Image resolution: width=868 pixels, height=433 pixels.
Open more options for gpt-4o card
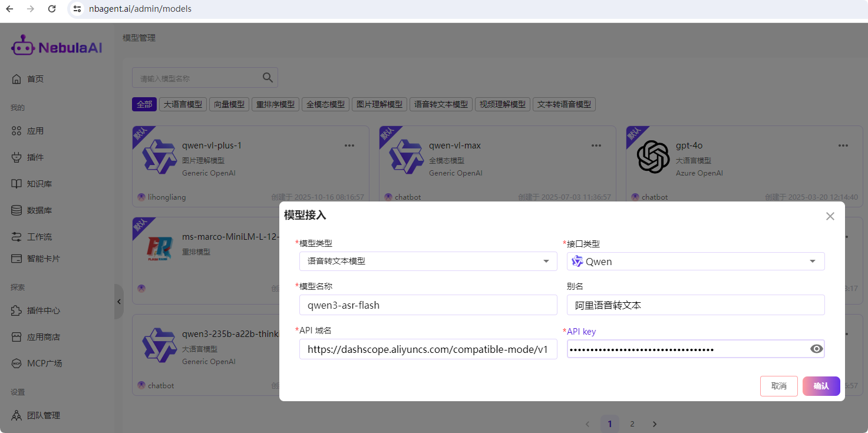[843, 146]
